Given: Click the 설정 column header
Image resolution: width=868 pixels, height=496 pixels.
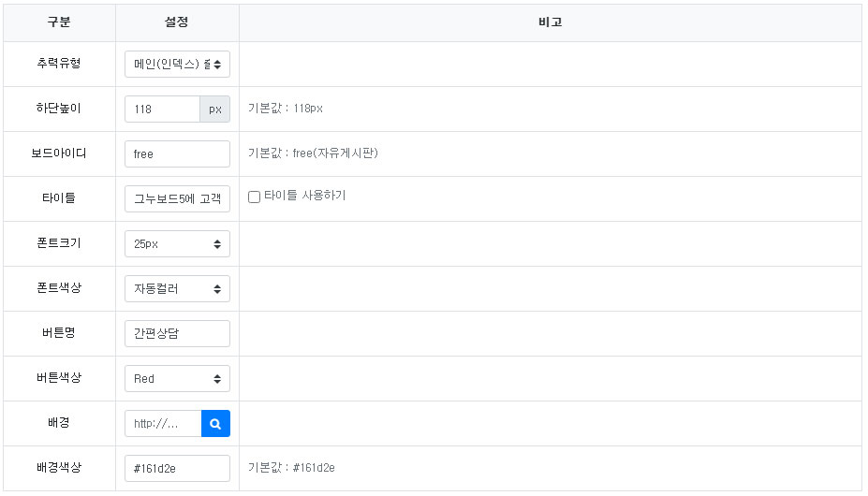Looking at the screenshot, I should (x=177, y=22).
